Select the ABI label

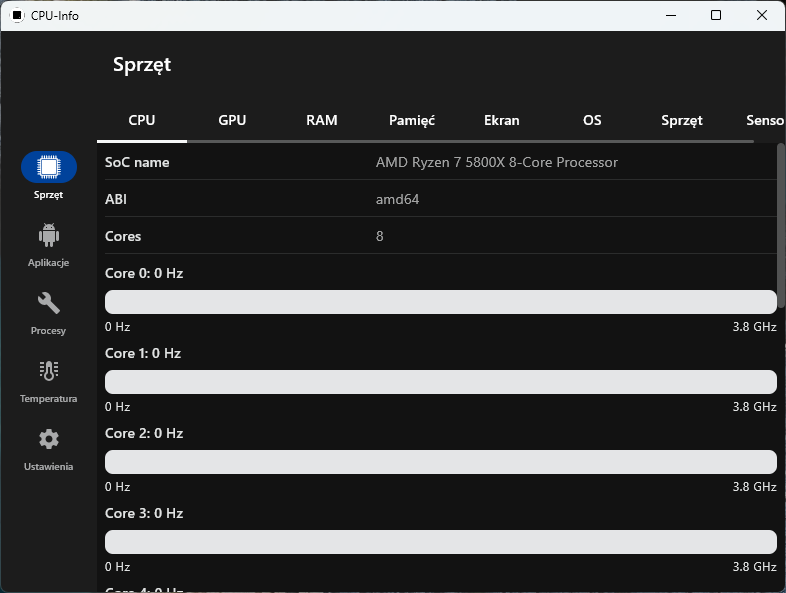116,199
